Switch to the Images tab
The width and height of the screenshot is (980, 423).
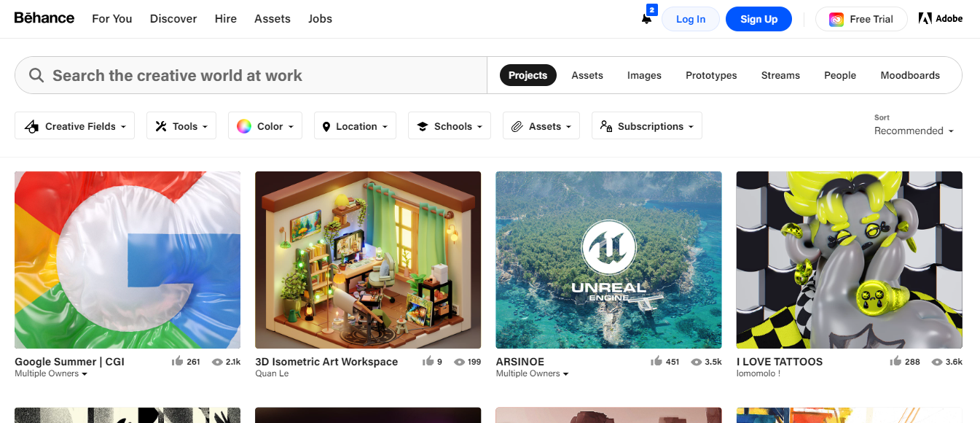tap(644, 75)
